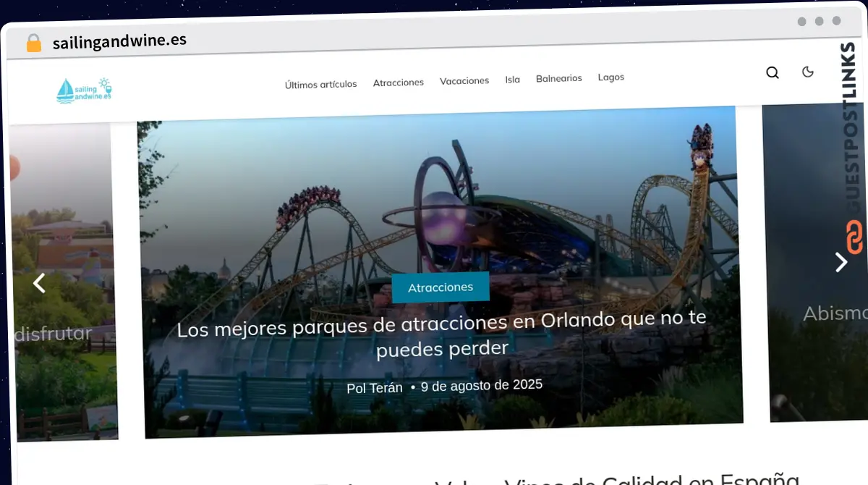Image resolution: width=868 pixels, height=485 pixels.
Task: Click the previous slide preview with 'disfrutar'
Action: 64,282
